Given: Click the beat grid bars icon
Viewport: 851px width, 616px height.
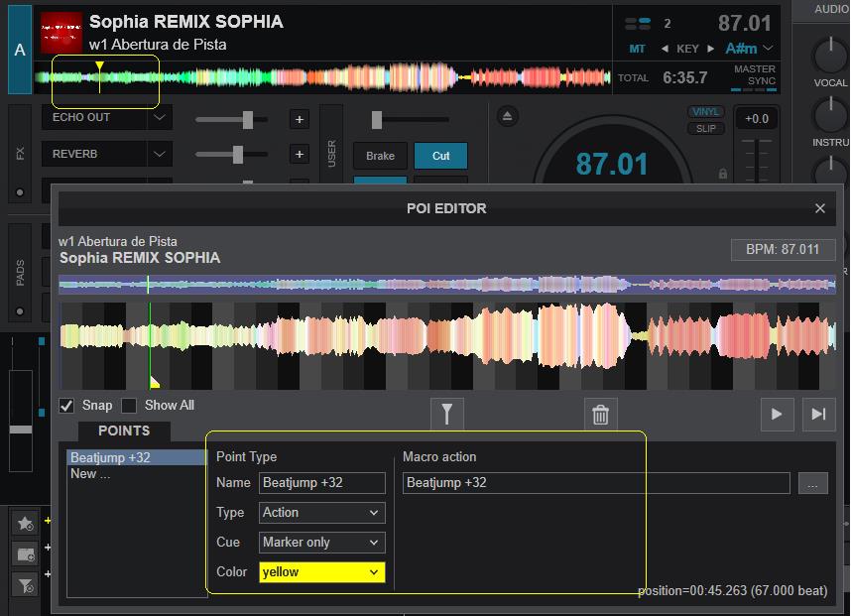Looking at the screenshot, I should 637,24.
